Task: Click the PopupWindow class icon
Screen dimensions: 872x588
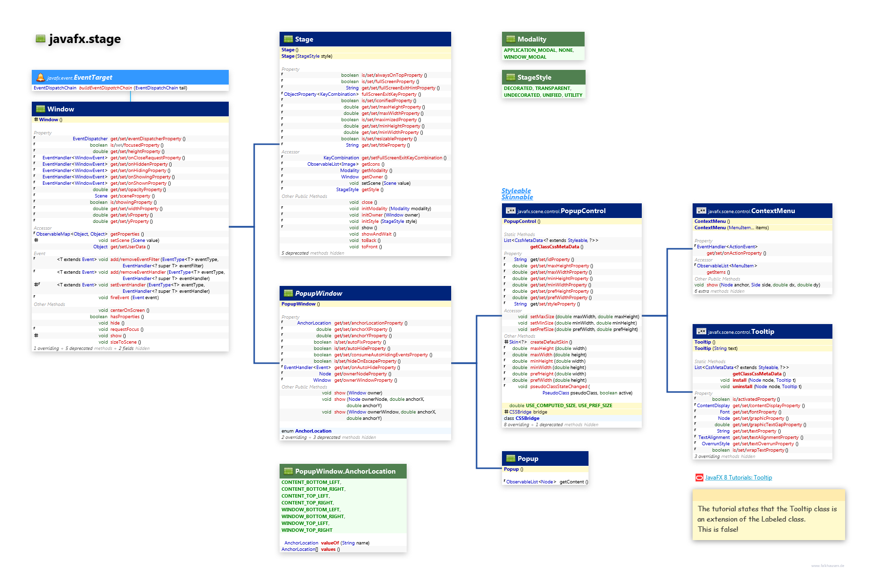Action: pyautogui.click(x=288, y=293)
